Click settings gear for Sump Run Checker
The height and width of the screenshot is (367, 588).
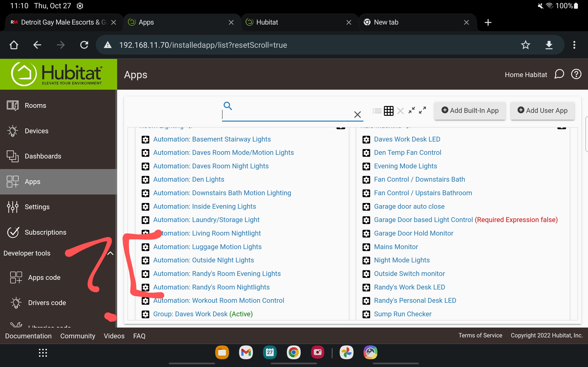pos(366,314)
